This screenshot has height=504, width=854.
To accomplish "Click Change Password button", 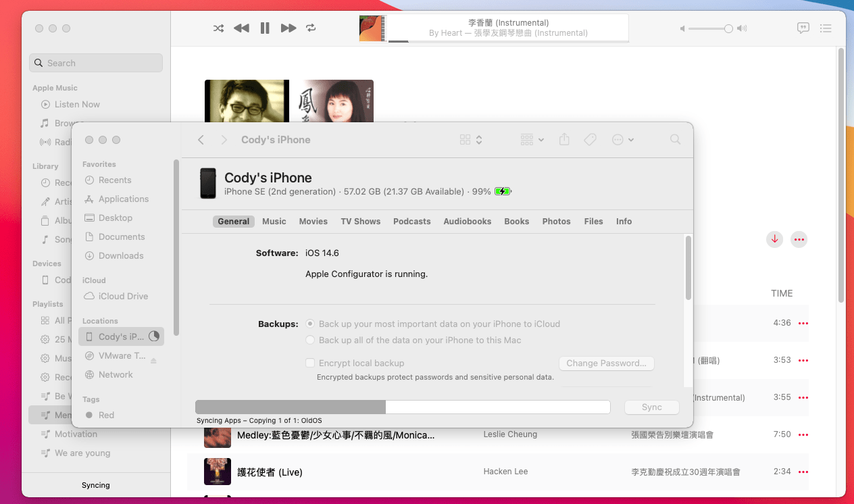I will [x=607, y=363].
